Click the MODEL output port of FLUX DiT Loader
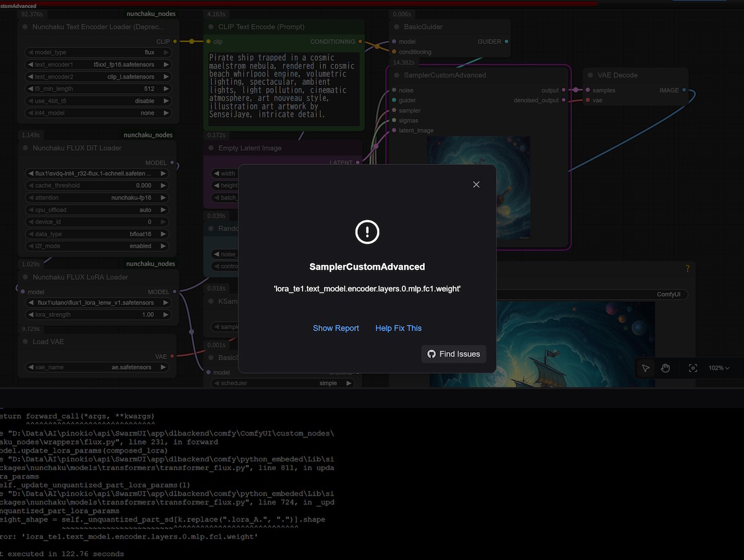 pos(172,163)
